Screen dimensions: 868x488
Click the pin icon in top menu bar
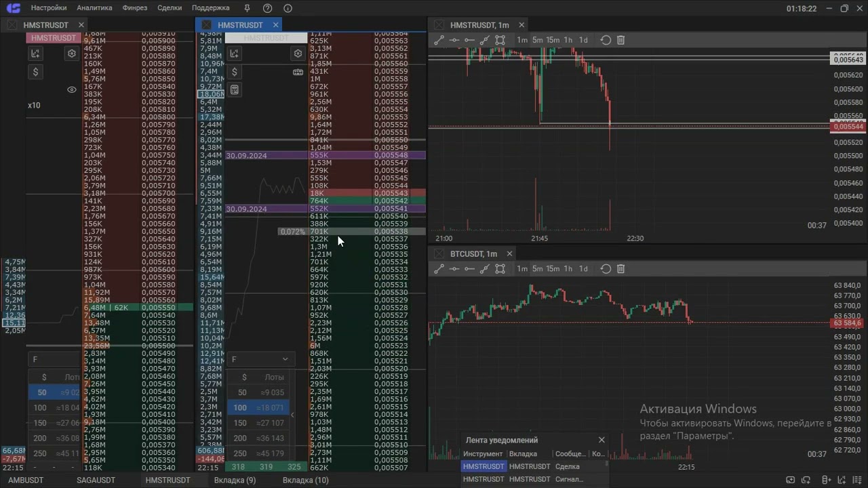point(247,8)
